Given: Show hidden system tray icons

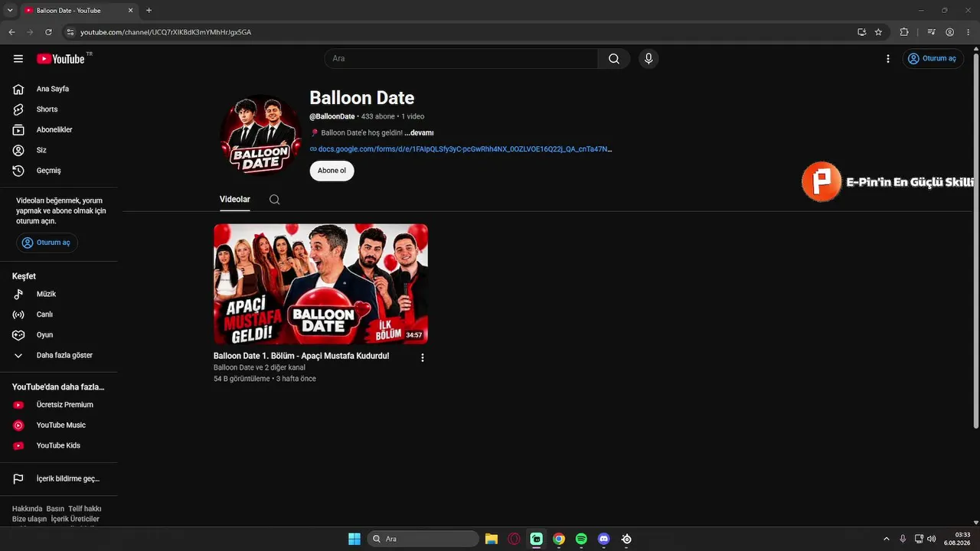Looking at the screenshot, I should [887, 539].
